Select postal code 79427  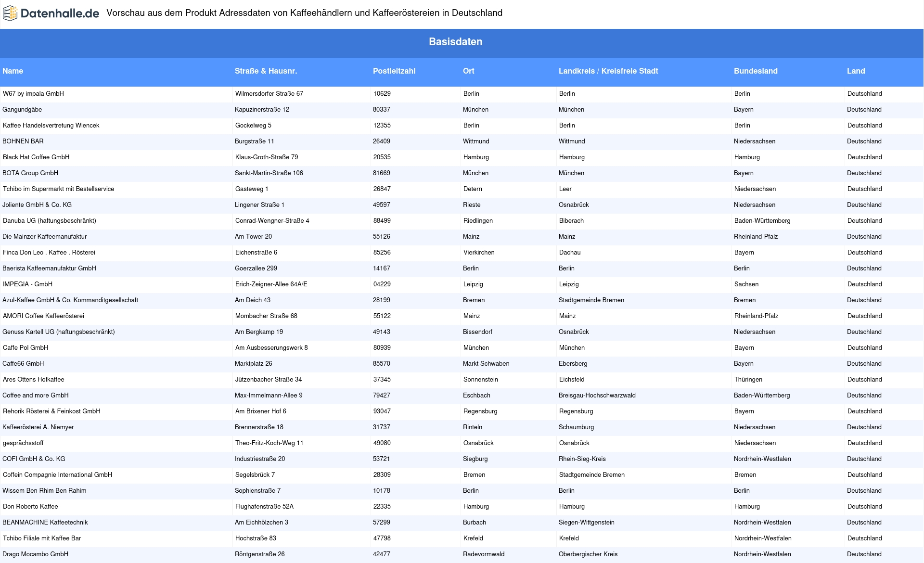click(382, 396)
